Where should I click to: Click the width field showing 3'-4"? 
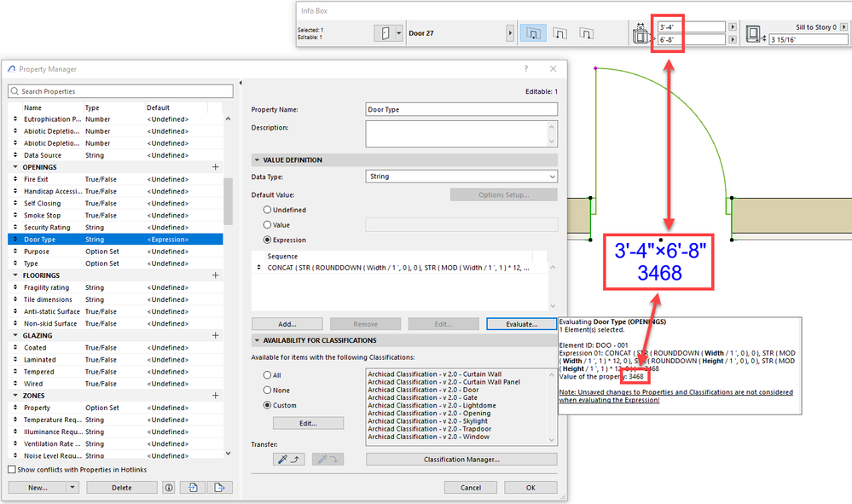(691, 26)
